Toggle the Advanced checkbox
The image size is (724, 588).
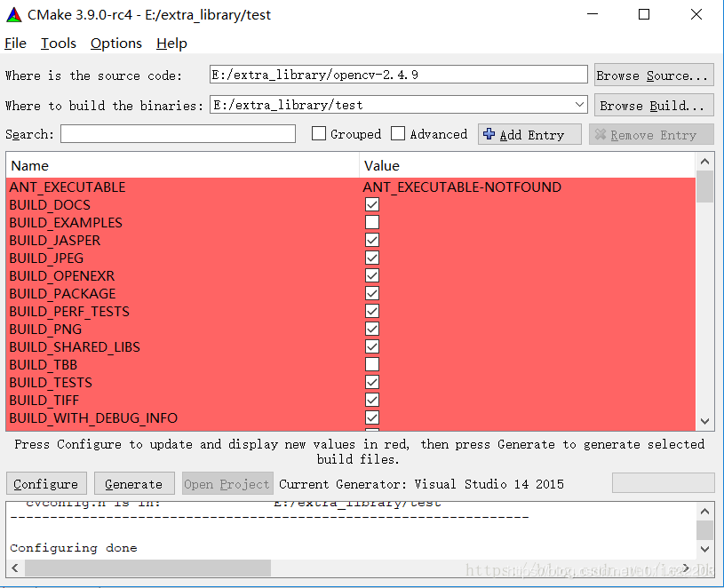coord(398,134)
